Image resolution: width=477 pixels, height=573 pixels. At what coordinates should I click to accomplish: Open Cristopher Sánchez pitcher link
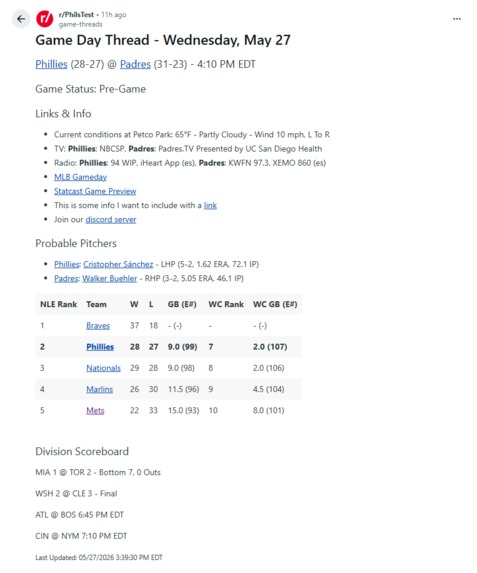[x=118, y=264]
